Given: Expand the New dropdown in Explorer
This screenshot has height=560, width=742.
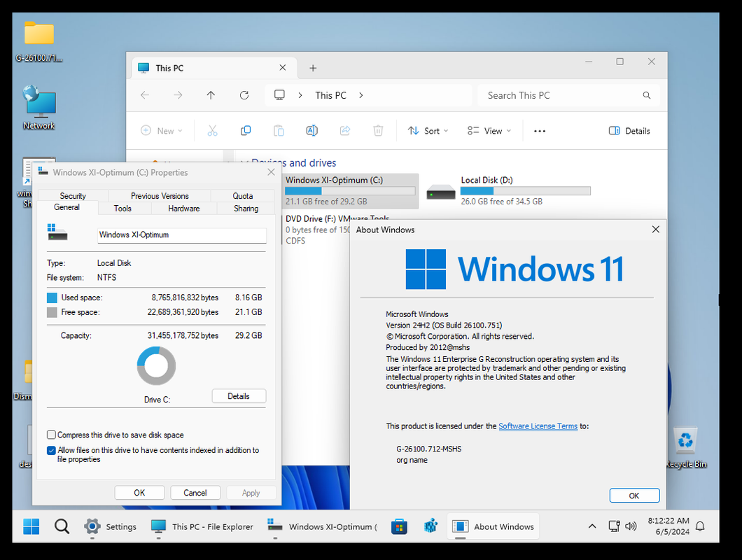Looking at the screenshot, I should coord(162,131).
